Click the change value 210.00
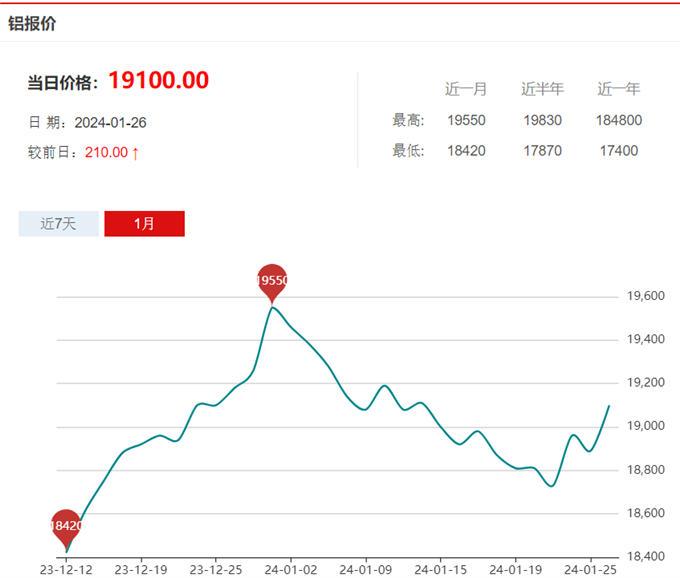The width and height of the screenshot is (680, 578). [x=106, y=152]
